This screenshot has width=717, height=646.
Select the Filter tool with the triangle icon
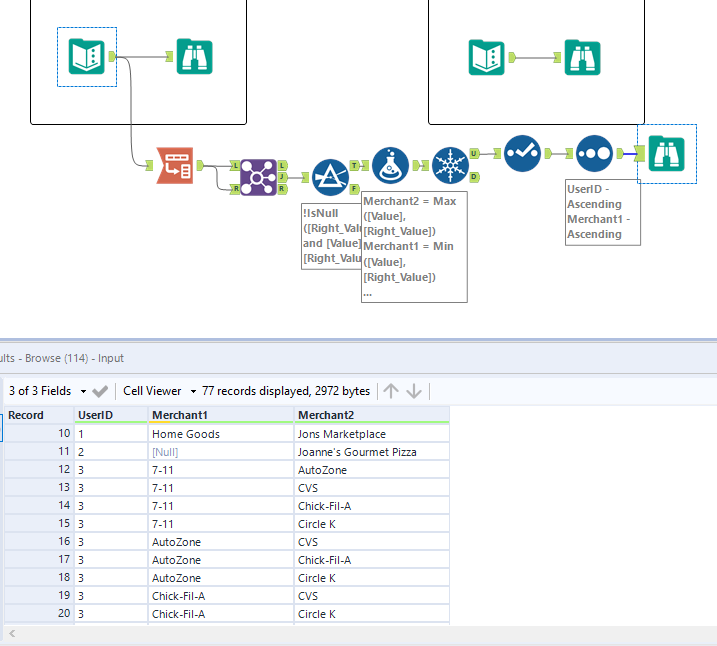click(x=330, y=177)
